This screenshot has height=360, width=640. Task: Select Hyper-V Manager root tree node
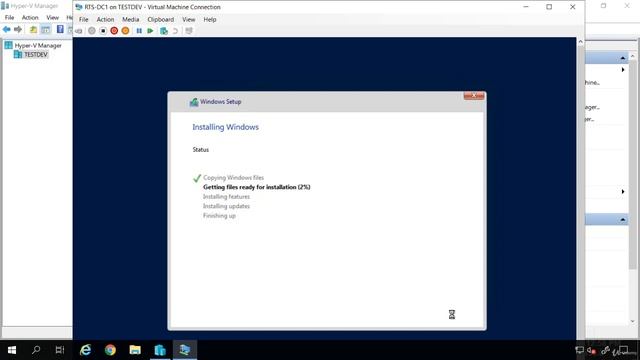click(38, 45)
